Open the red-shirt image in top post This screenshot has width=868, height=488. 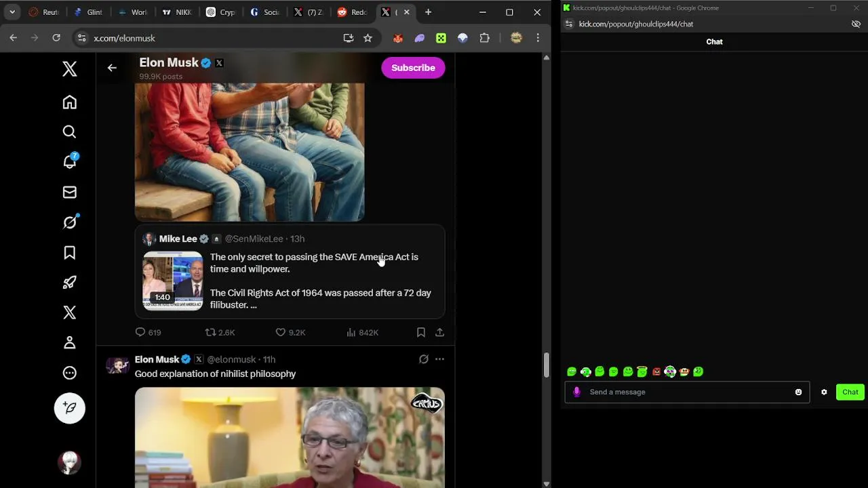[x=250, y=152]
